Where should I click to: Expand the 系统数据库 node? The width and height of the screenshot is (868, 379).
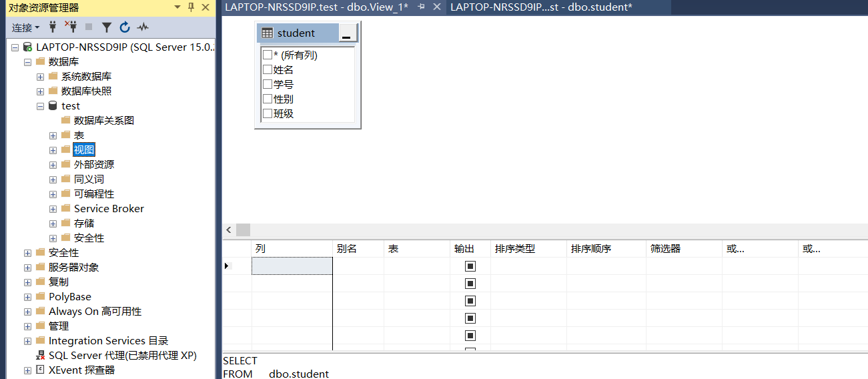(40, 77)
